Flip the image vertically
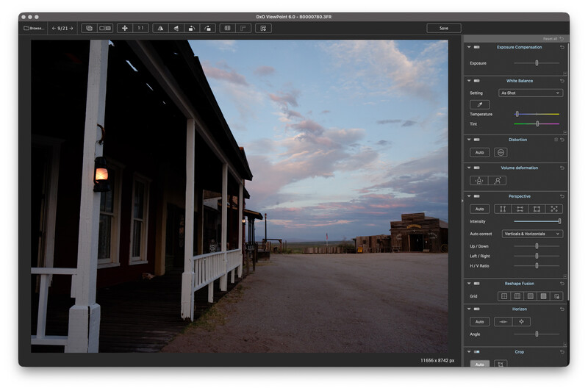588x391 pixels. (x=176, y=28)
